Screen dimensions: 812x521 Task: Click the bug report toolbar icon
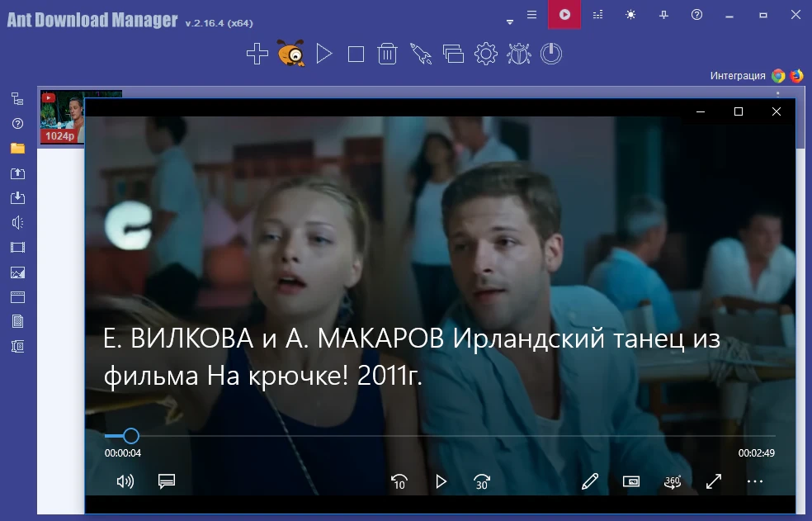518,54
